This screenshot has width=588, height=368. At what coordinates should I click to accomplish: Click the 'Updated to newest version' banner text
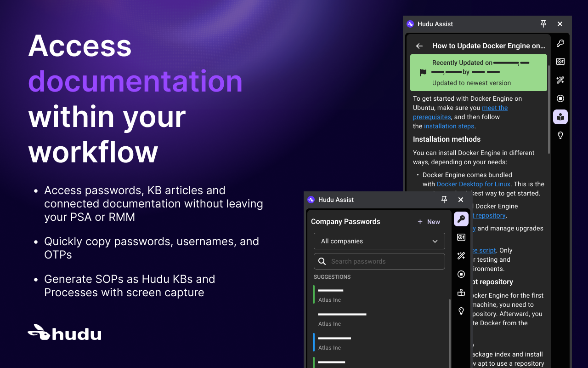(x=471, y=83)
